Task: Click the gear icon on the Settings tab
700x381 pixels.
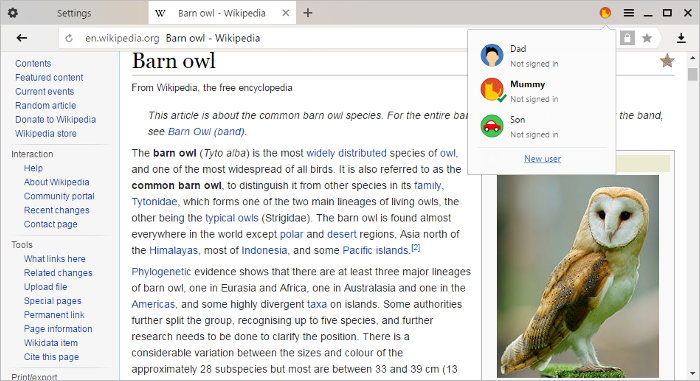Action: (x=13, y=13)
